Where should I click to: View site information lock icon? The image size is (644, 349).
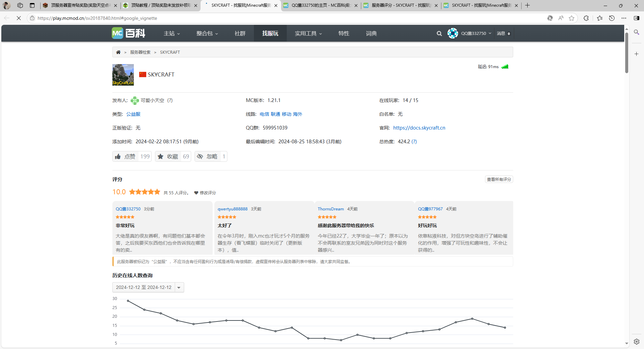[x=32, y=18]
